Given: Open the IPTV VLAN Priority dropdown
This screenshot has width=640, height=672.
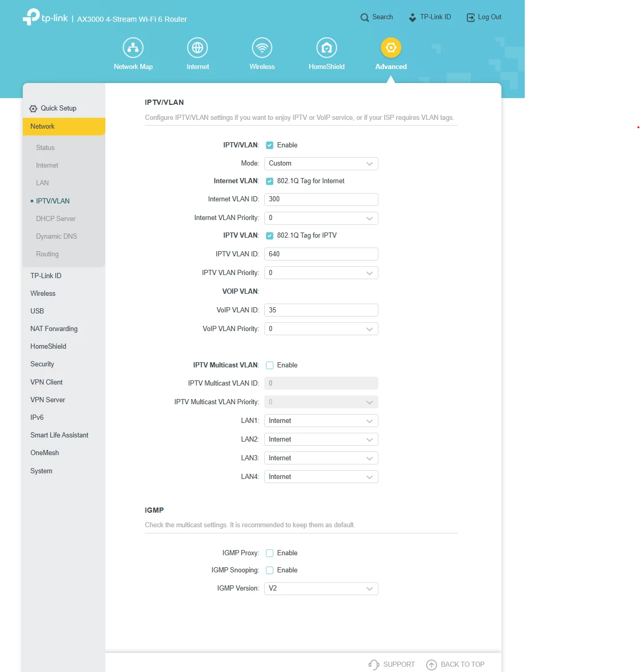Looking at the screenshot, I should (x=321, y=273).
